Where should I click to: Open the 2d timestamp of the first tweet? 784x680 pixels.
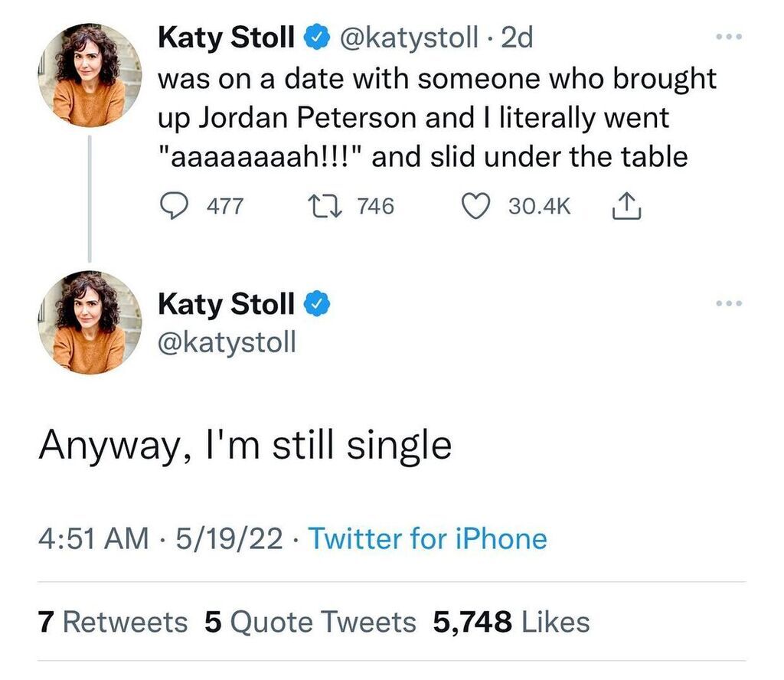click(517, 38)
